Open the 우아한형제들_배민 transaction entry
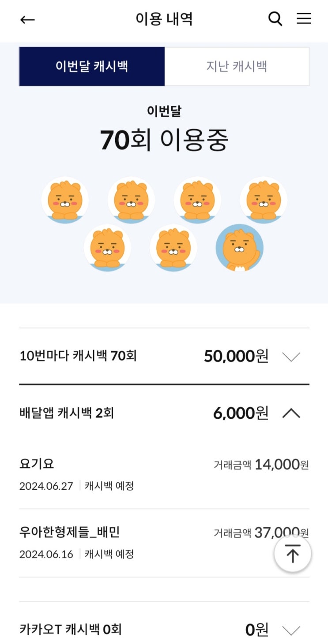The height and width of the screenshot is (644, 328). (x=164, y=542)
